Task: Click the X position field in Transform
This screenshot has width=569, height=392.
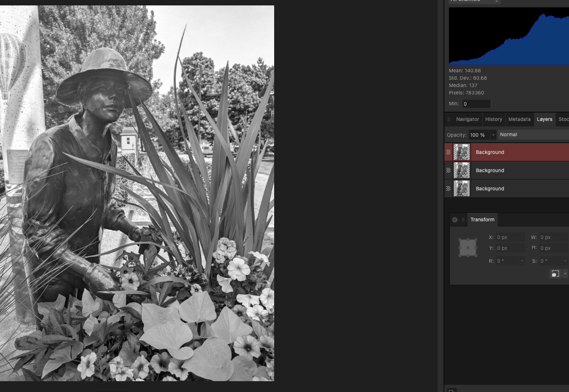Action: pos(510,238)
